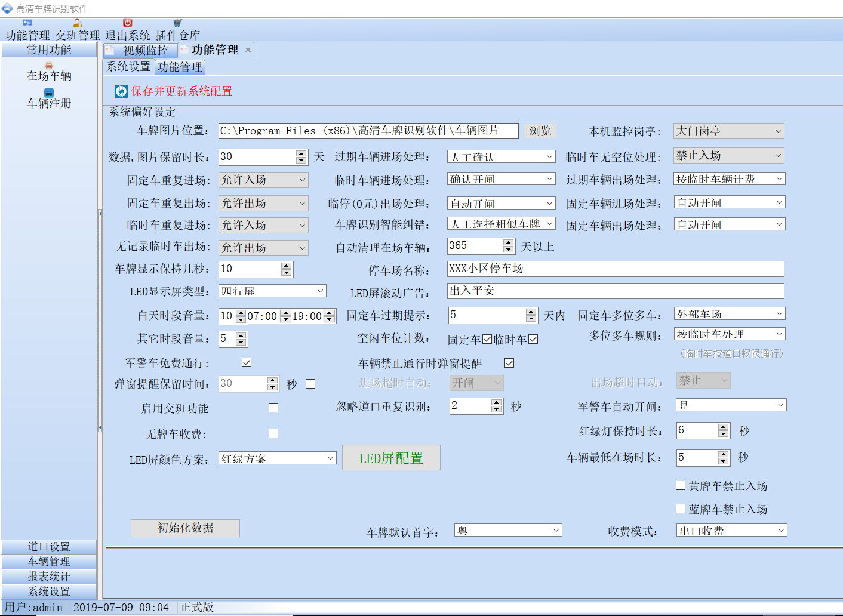
Task: Check 黄牌车禁止入场
Action: point(681,485)
